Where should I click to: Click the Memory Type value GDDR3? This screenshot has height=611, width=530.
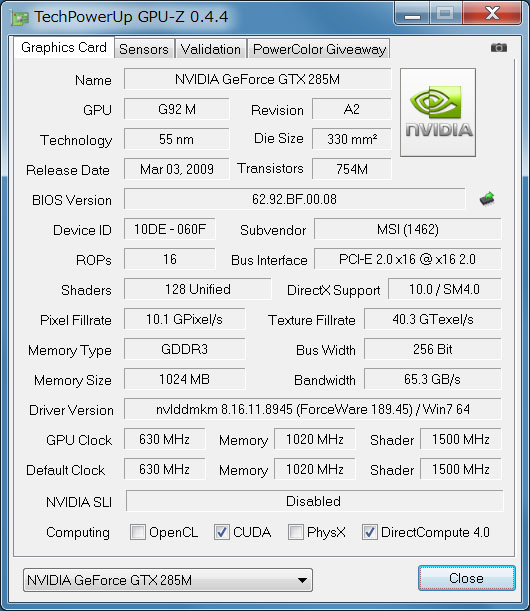(185, 349)
